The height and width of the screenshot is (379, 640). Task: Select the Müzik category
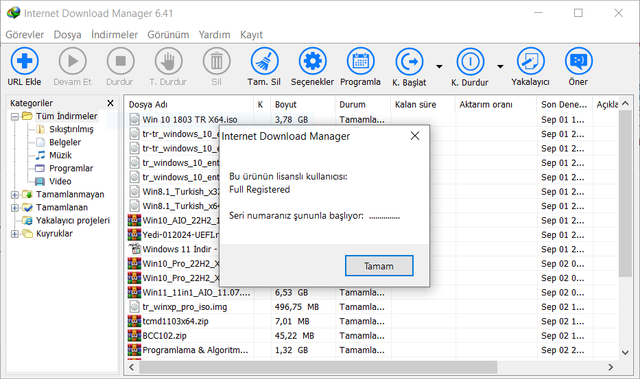pyautogui.click(x=60, y=155)
